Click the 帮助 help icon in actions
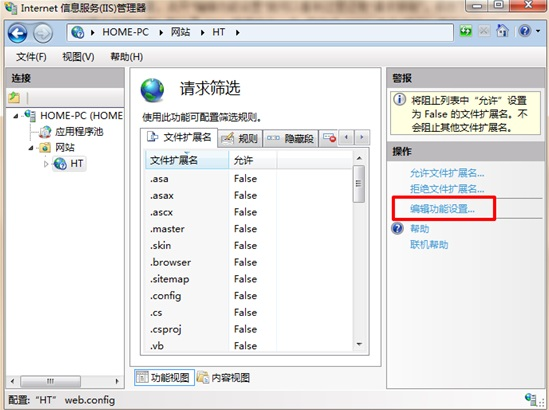The image size is (549, 410). click(397, 229)
